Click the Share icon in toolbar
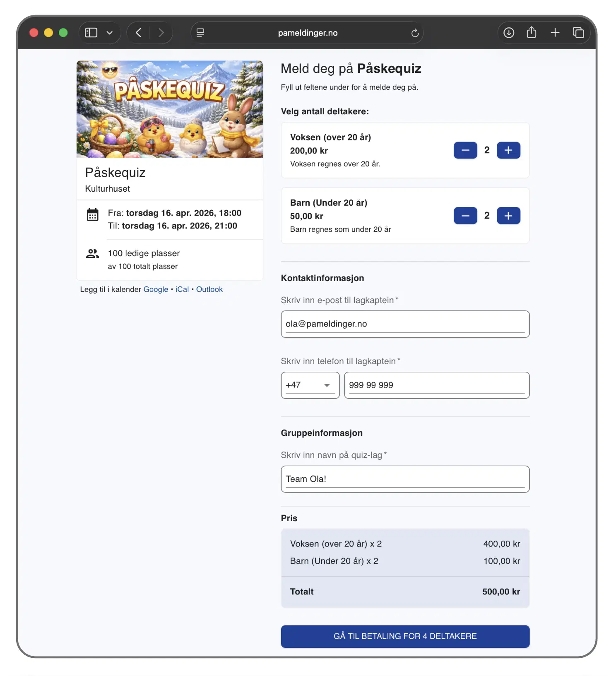The image size is (616, 676). coord(532,33)
